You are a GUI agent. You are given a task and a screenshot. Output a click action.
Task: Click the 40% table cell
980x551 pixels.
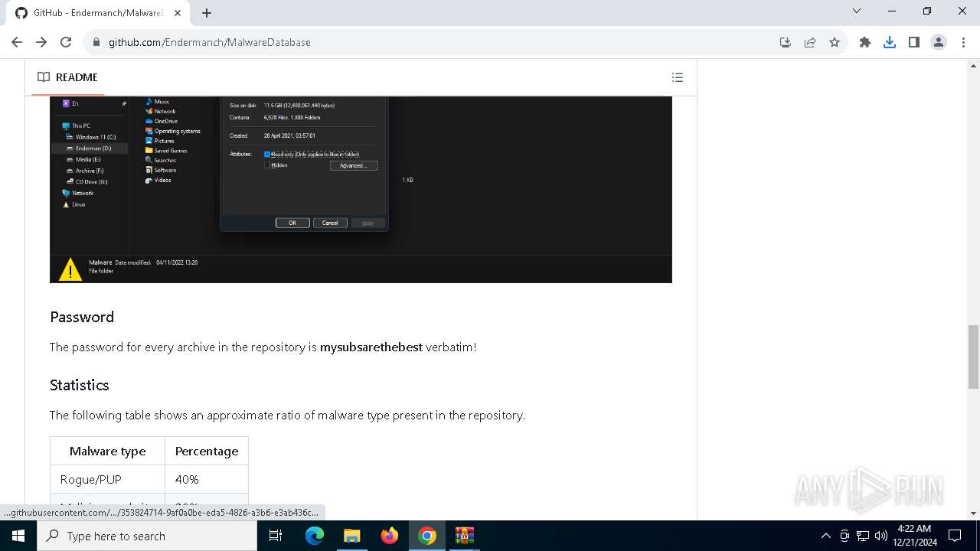tap(207, 479)
